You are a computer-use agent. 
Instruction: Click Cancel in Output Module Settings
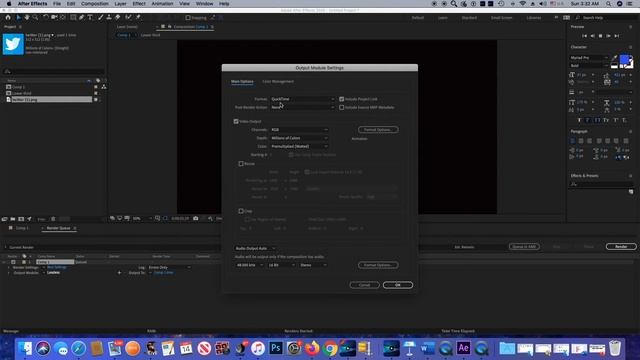(364, 285)
